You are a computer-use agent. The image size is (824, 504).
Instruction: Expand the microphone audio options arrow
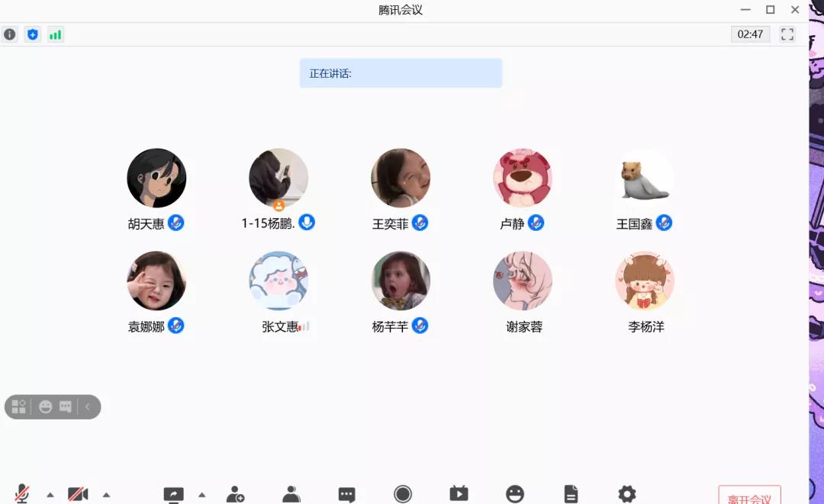point(50,494)
